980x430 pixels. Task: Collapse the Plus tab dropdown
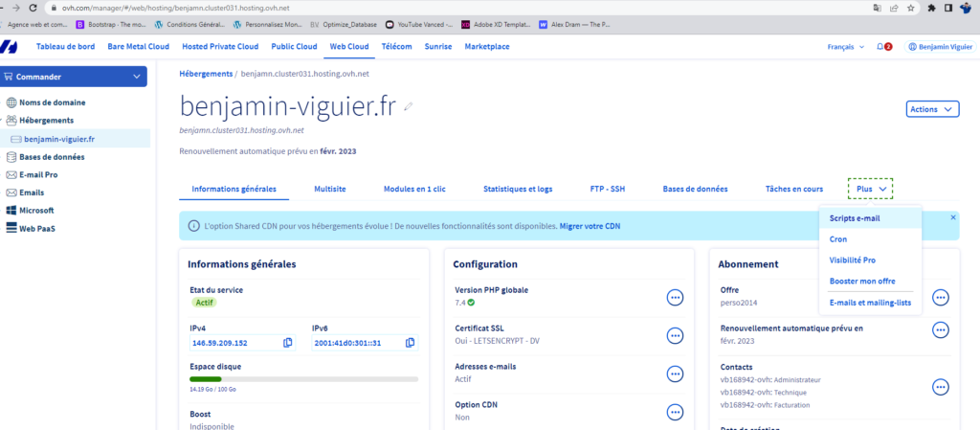click(869, 190)
